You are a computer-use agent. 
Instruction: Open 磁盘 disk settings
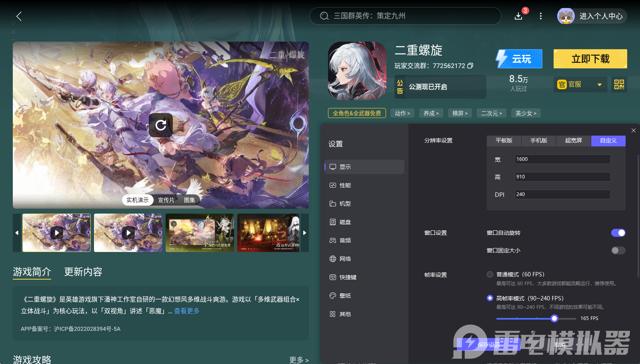tap(364, 222)
